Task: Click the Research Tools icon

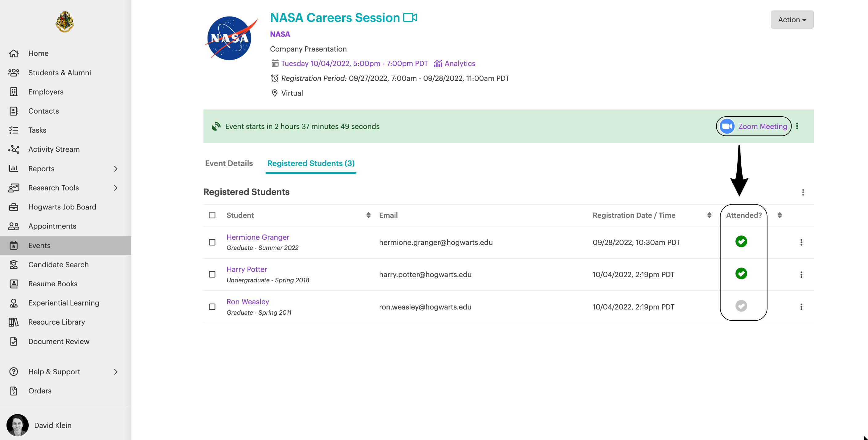Action: pyautogui.click(x=14, y=188)
